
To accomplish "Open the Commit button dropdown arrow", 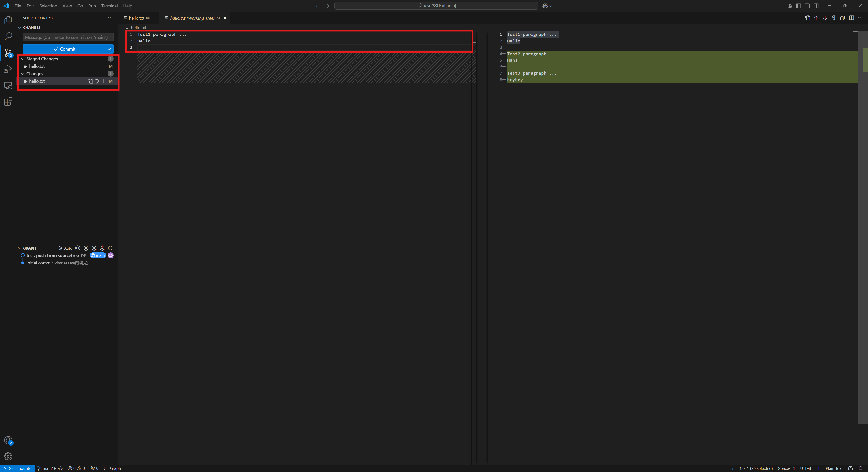I will coord(109,49).
